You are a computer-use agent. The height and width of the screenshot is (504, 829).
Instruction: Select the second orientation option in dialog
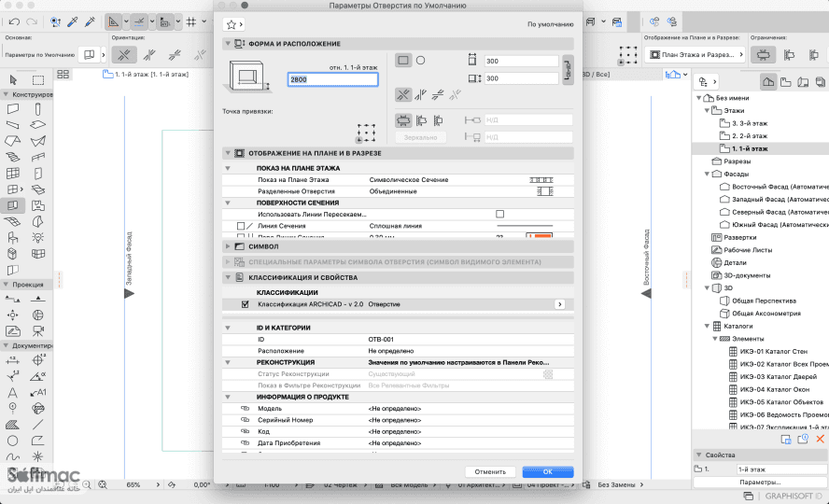(420, 95)
